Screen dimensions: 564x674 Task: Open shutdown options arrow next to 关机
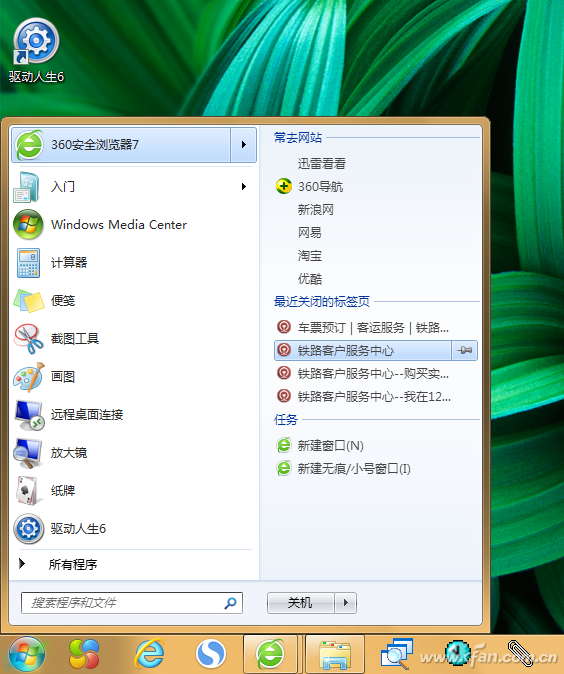(x=346, y=603)
